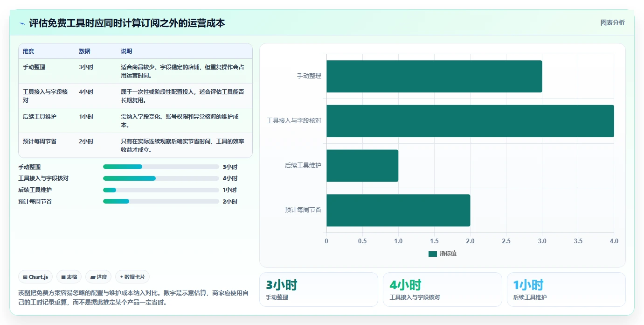Click the 维度 column header
644x325 pixels.
coord(28,51)
